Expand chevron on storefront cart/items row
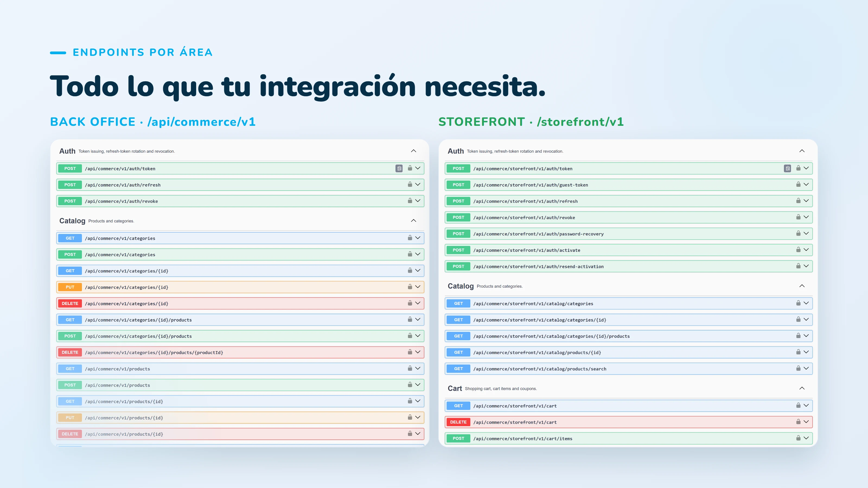Image resolution: width=868 pixels, height=488 pixels. (806, 438)
